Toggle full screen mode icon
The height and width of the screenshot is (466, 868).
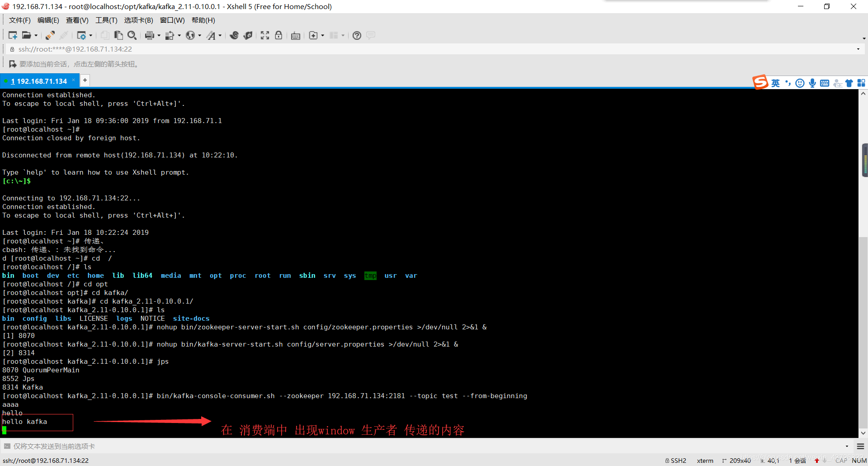pos(265,35)
